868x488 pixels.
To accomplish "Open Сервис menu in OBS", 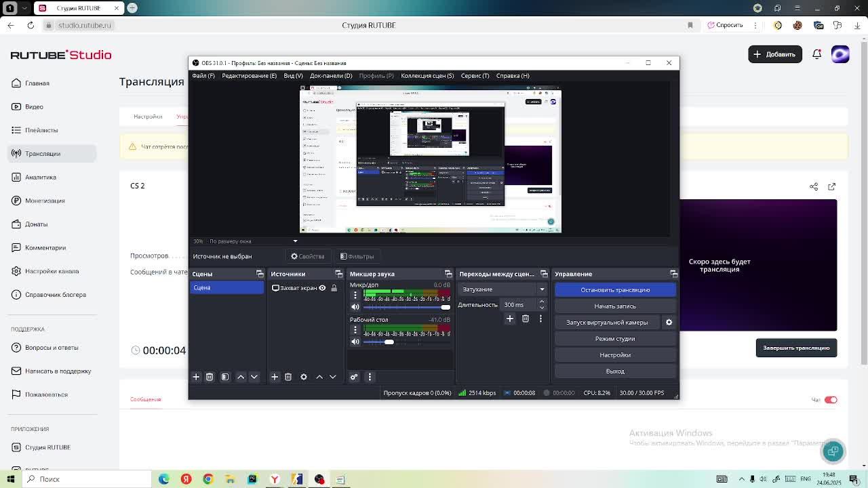I will [475, 76].
